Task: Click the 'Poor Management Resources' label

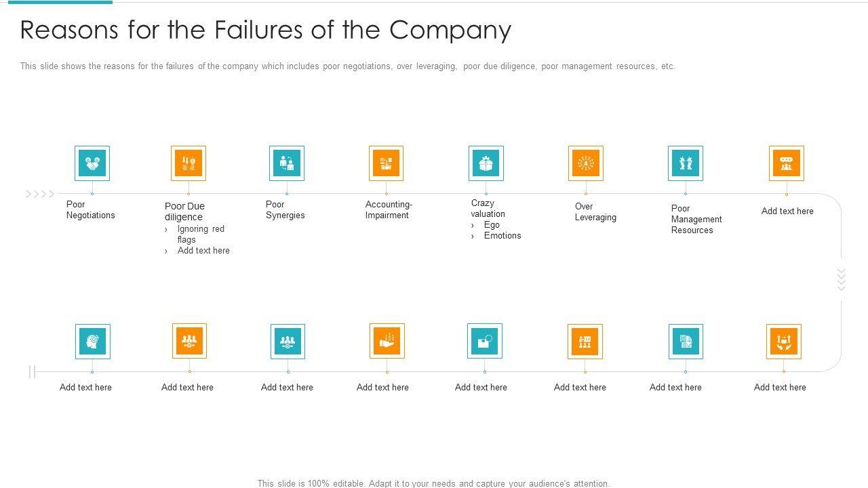Action: [696, 219]
